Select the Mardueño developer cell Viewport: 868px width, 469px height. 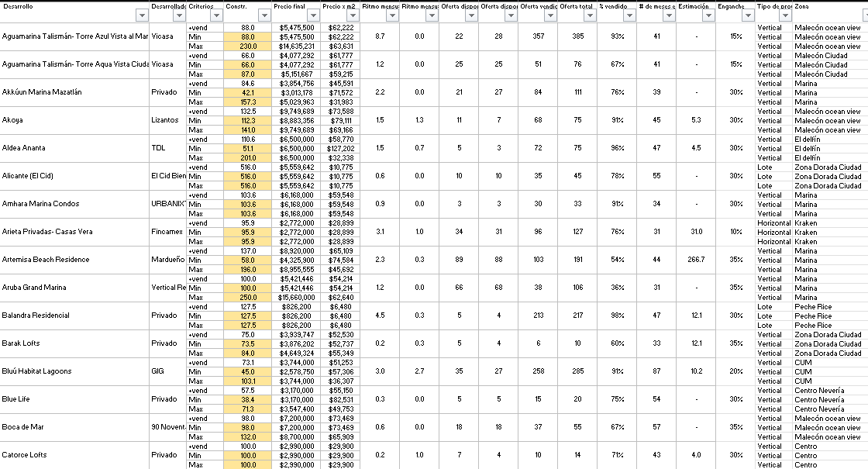pos(167,260)
